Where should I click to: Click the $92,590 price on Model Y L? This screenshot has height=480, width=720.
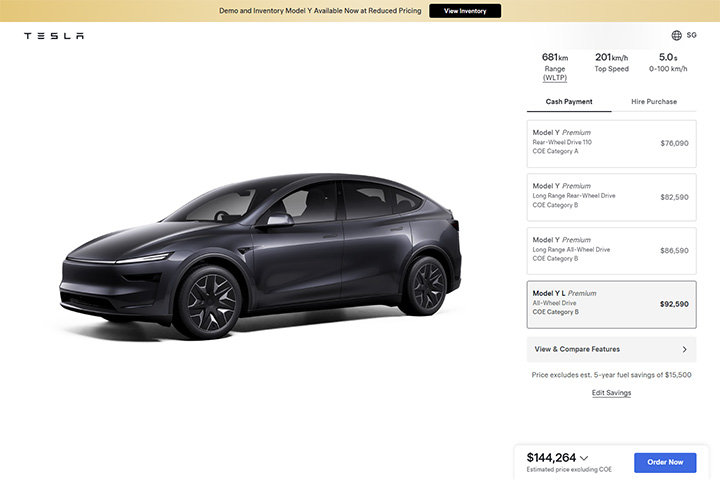point(674,304)
